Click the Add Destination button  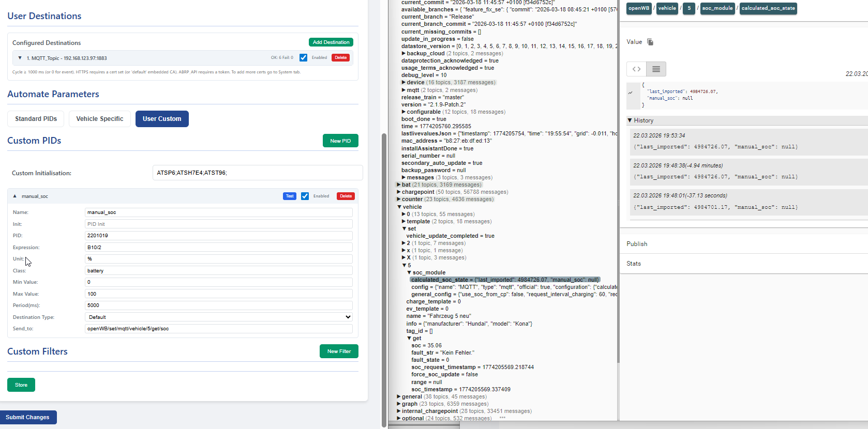(x=331, y=42)
